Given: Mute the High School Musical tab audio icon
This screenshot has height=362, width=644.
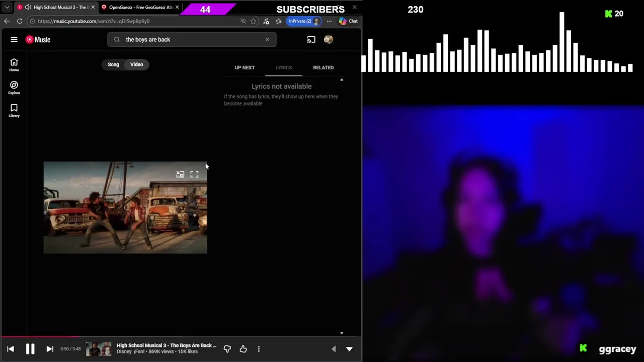Looking at the screenshot, I should tap(28, 7).
